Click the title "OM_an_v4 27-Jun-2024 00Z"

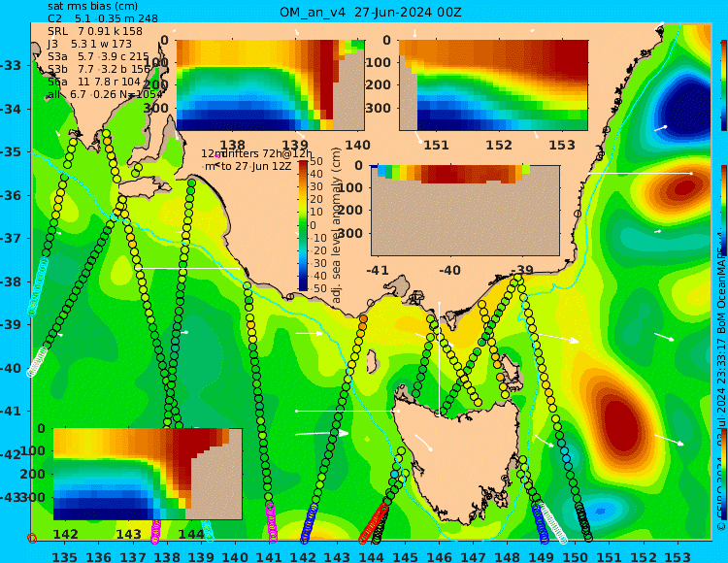(371, 13)
